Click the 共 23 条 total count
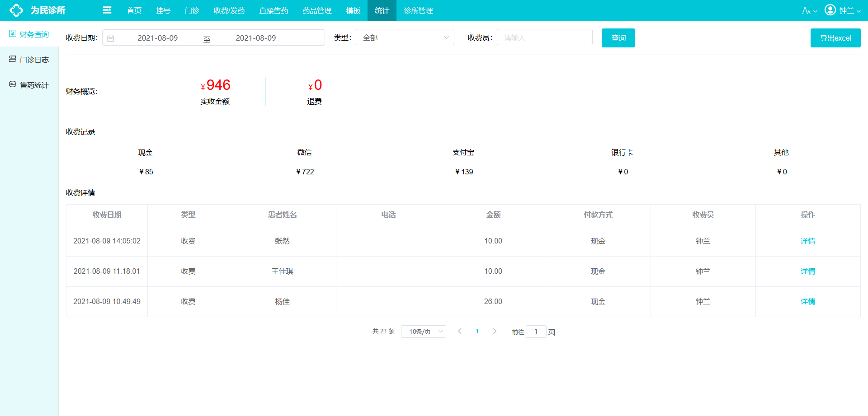 coord(383,331)
